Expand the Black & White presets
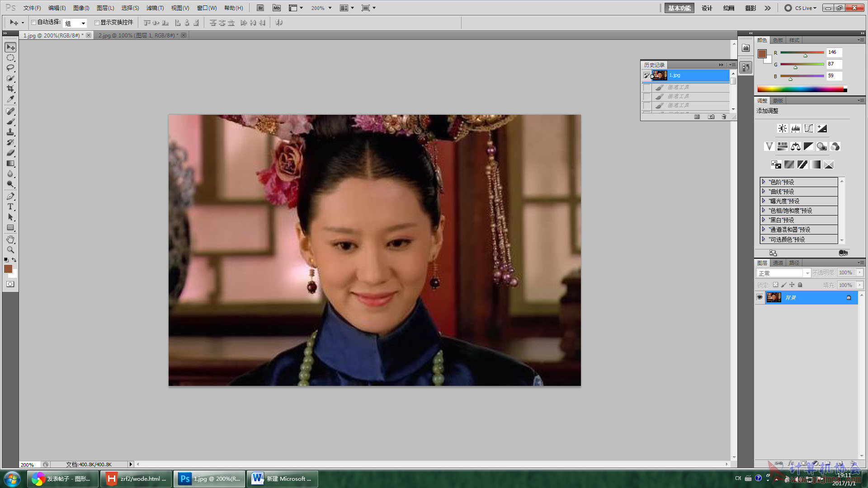This screenshot has height=488, width=868. pos(764,220)
